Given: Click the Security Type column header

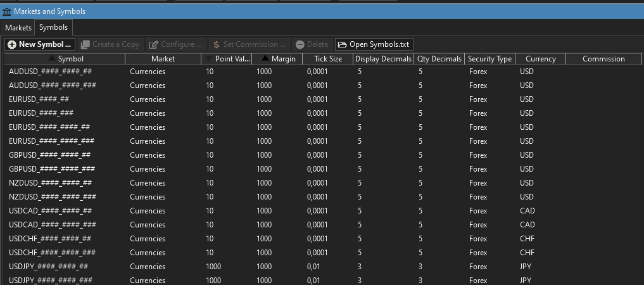Looking at the screenshot, I should click(x=489, y=59).
